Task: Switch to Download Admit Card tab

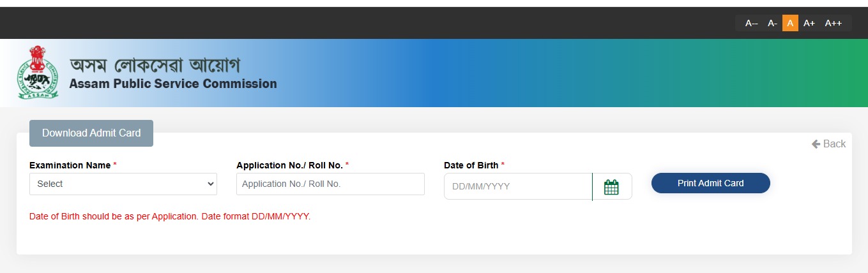Action: coord(91,133)
